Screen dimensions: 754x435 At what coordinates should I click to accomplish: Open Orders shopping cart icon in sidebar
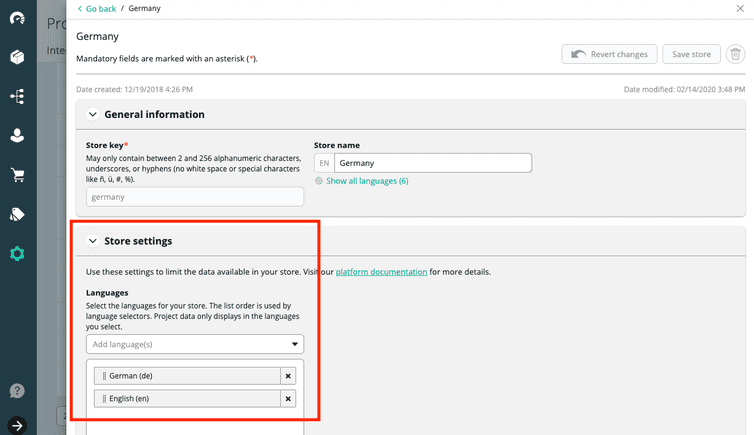pyautogui.click(x=17, y=175)
